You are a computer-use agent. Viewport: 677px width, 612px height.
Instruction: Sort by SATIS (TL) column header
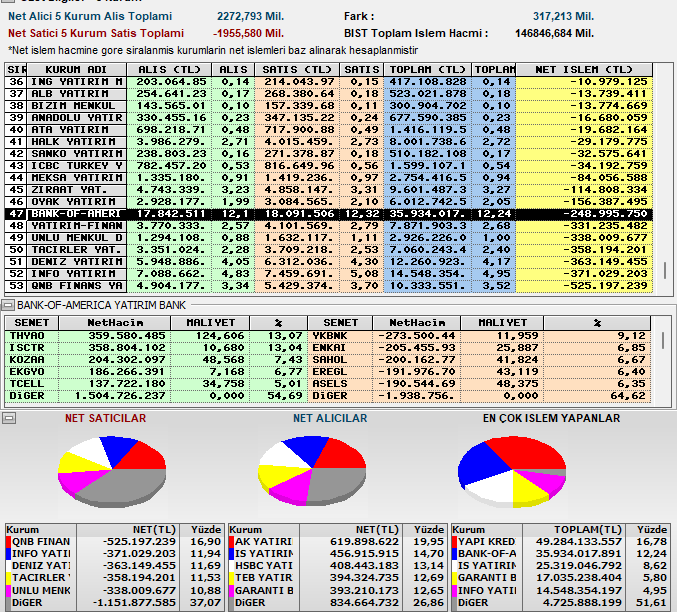click(297, 70)
